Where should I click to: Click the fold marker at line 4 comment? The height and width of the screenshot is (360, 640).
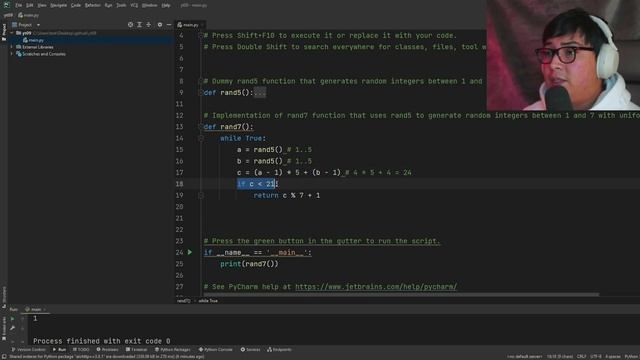(201, 36)
